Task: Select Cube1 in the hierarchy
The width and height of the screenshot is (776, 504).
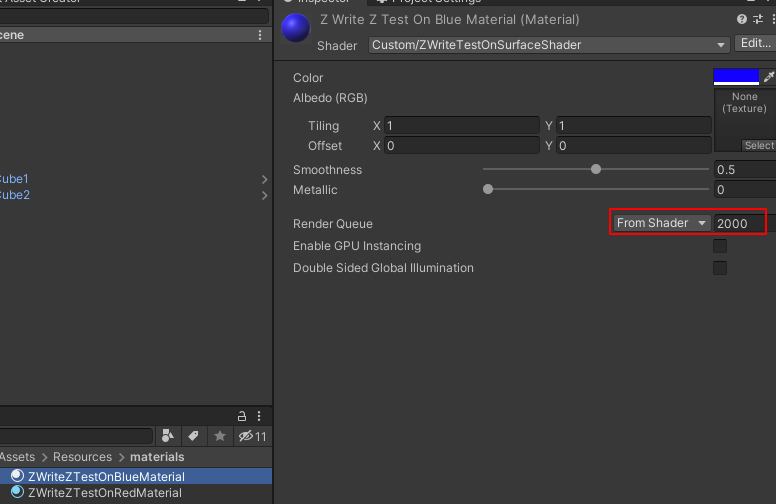Action: [x=14, y=179]
